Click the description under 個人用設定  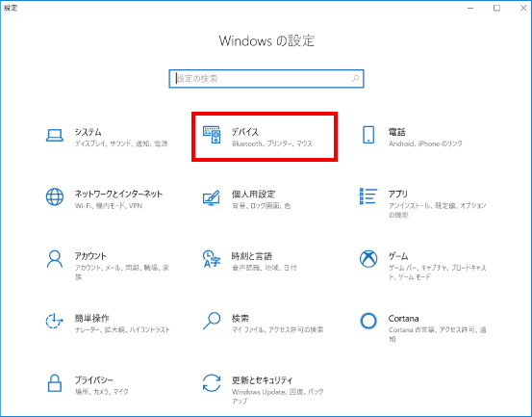point(262,206)
